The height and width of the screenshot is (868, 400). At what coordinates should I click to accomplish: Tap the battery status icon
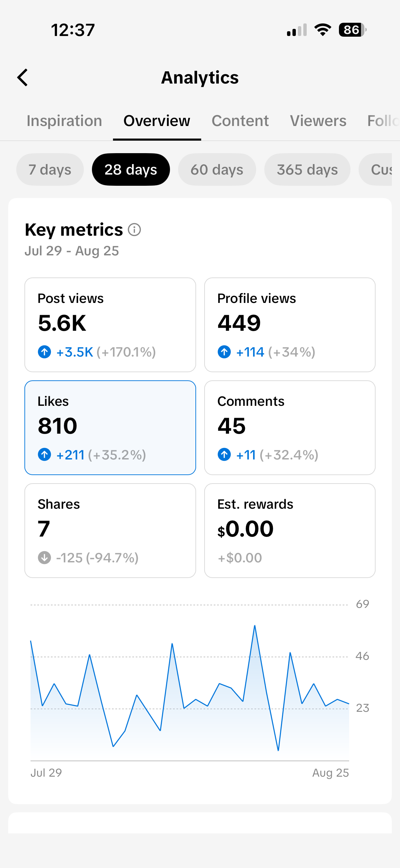353,30
